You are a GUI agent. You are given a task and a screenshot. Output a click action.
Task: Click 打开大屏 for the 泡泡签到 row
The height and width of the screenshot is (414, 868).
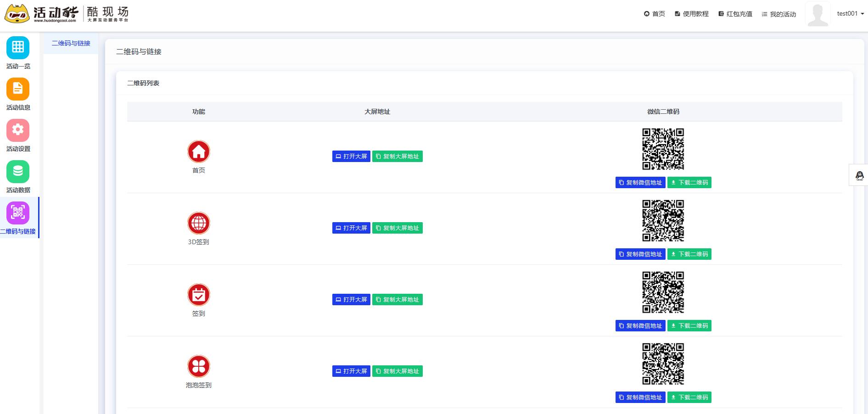351,371
